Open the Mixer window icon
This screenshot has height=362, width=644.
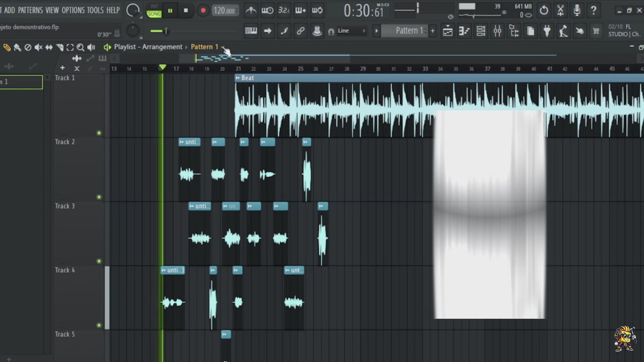tap(497, 31)
